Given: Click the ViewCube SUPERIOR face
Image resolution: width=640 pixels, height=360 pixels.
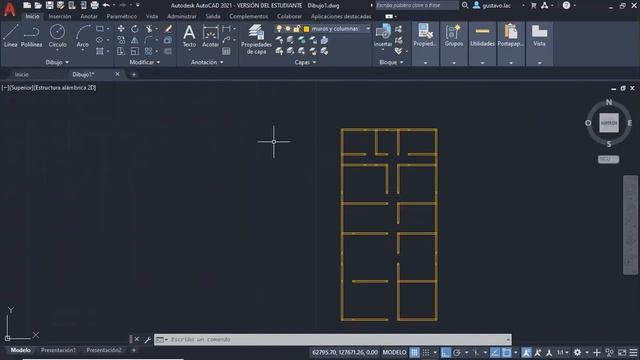Looking at the screenshot, I should (609, 123).
